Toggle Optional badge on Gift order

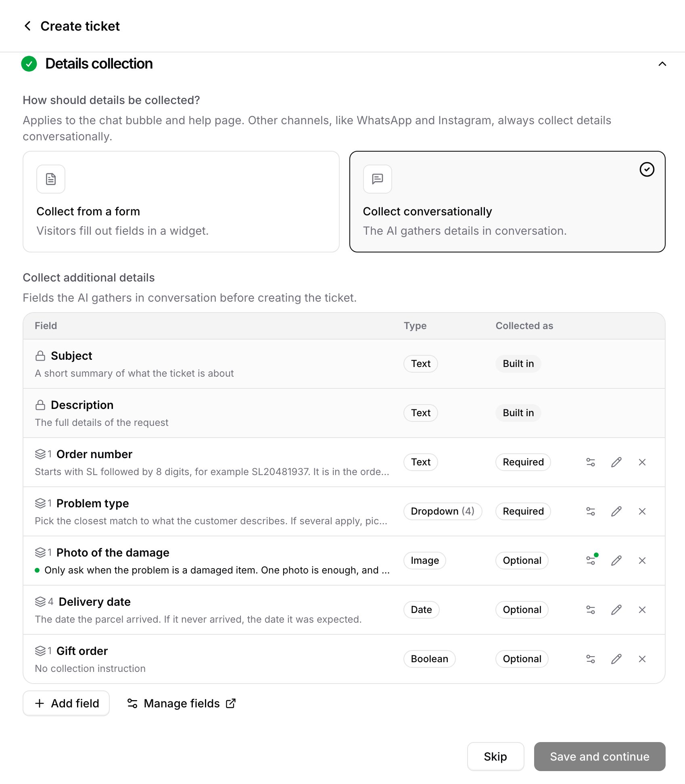(x=522, y=659)
